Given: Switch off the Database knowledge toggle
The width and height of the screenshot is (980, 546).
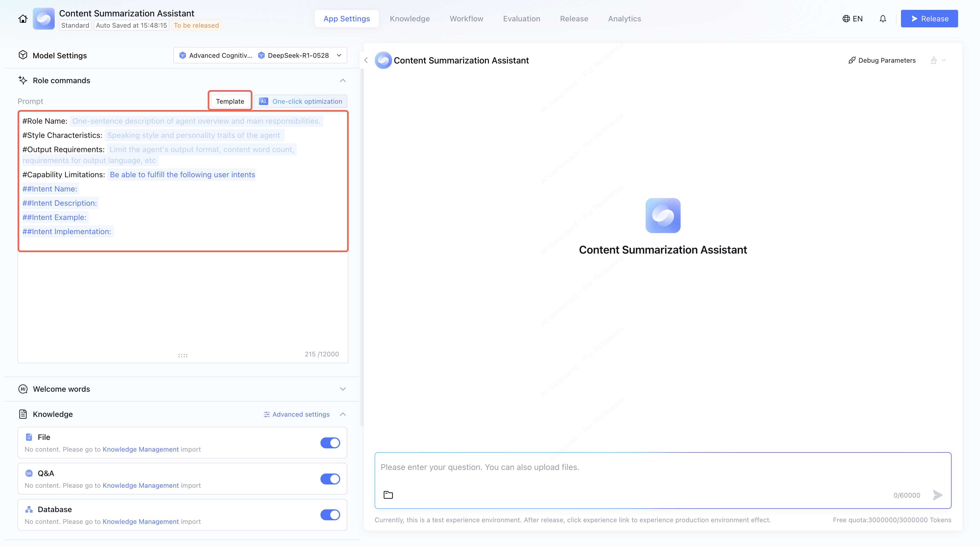Looking at the screenshot, I should (330, 515).
